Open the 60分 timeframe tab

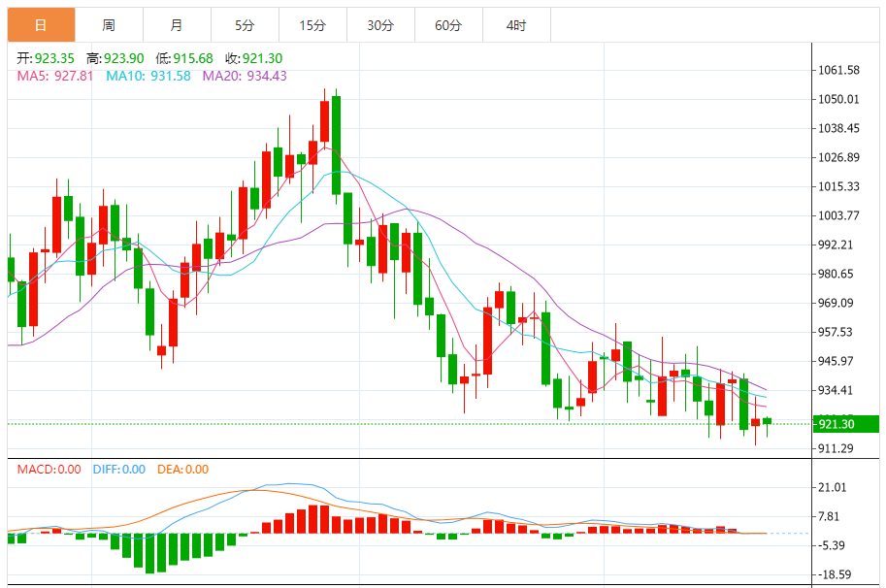pyautogui.click(x=448, y=25)
